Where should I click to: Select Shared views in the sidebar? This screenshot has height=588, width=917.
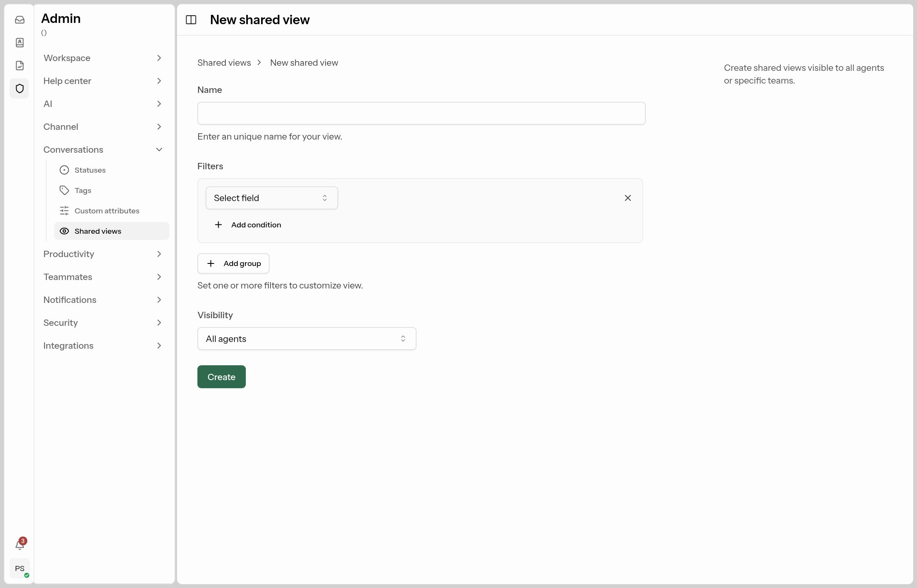111,231
